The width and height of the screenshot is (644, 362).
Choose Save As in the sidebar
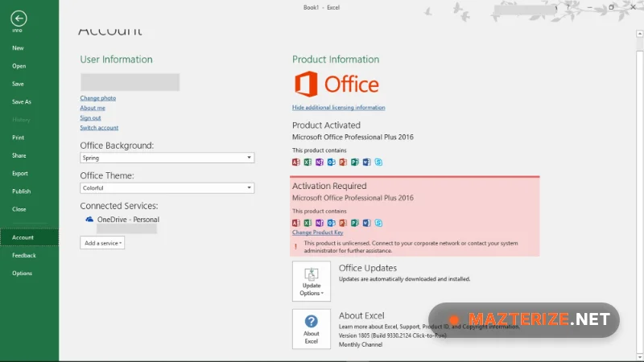pyautogui.click(x=22, y=102)
